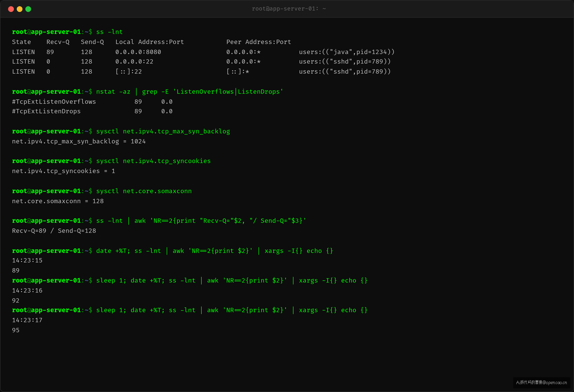Click the yellow minimize window button

tap(20, 9)
